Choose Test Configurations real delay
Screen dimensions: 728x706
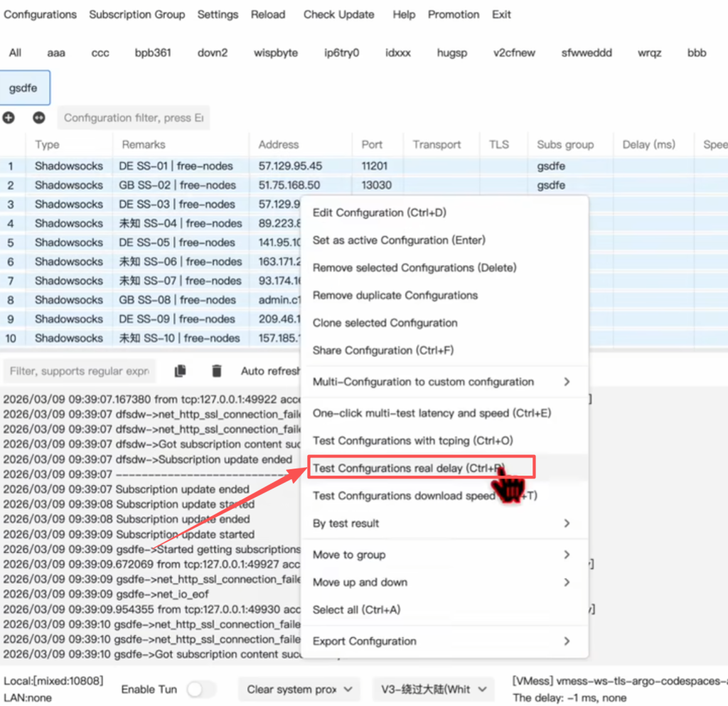[x=409, y=468]
